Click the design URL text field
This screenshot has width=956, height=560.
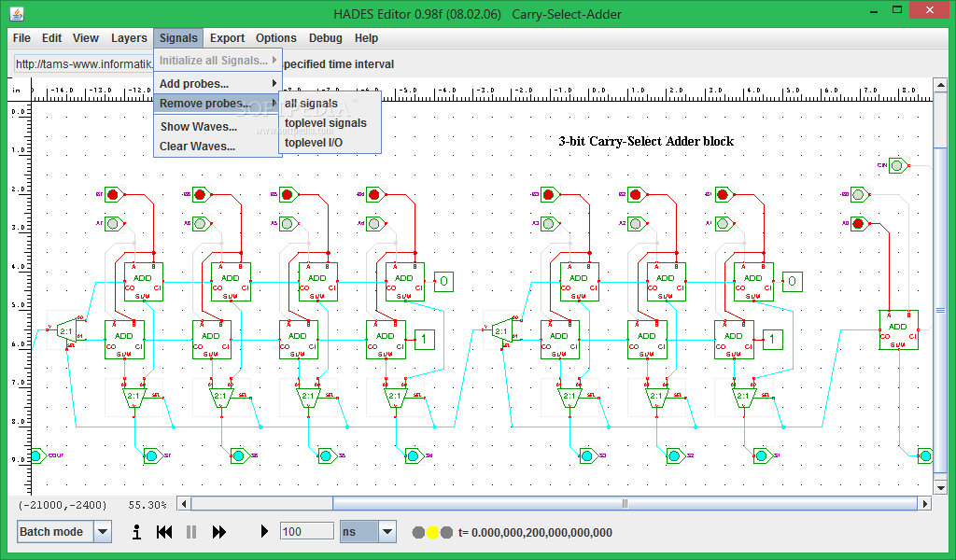pos(83,64)
